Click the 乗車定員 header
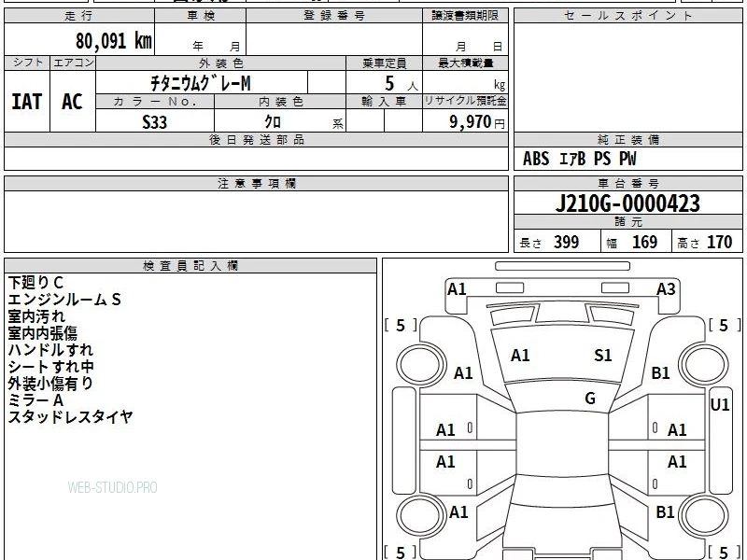This screenshot has width=747, height=560. (384, 63)
